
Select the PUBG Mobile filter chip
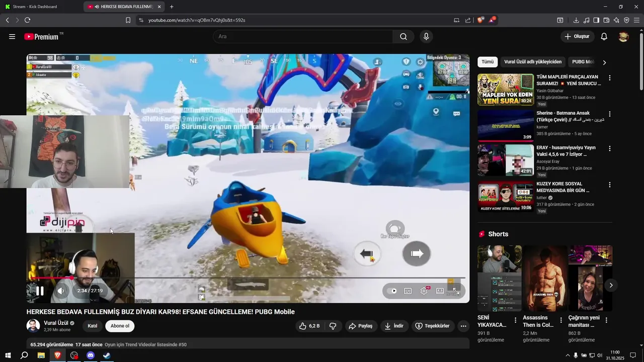[x=584, y=62]
